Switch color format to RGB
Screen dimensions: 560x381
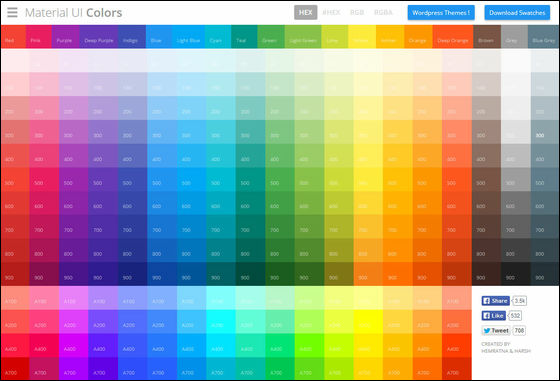pyautogui.click(x=357, y=12)
